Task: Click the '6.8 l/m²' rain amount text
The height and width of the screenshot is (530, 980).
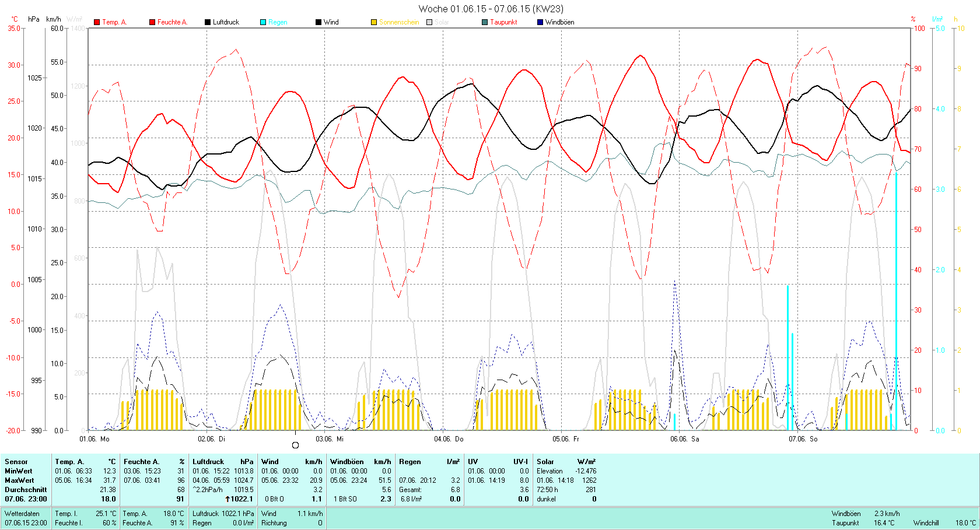Action: [411, 499]
